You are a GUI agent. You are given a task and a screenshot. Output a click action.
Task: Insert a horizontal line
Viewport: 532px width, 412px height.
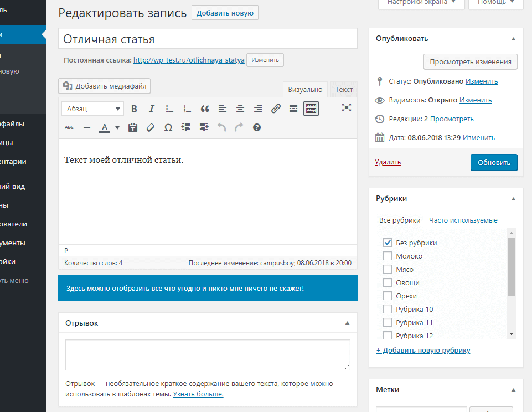(x=87, y=127)
